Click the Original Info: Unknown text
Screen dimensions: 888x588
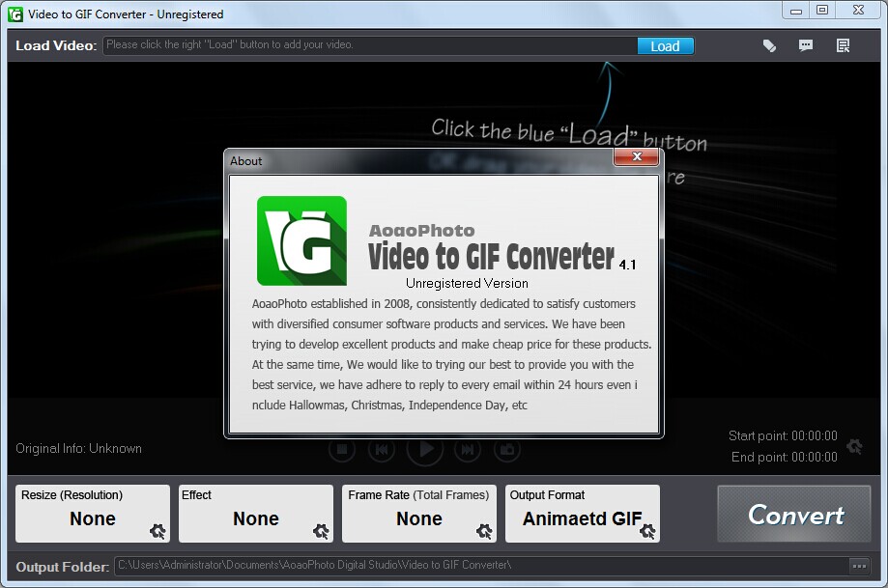click(x=78, y=448)
